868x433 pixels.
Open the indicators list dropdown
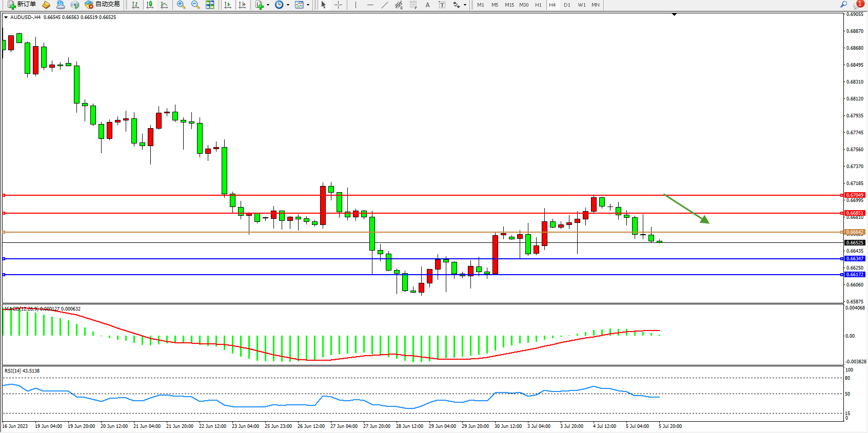(268, 5)
